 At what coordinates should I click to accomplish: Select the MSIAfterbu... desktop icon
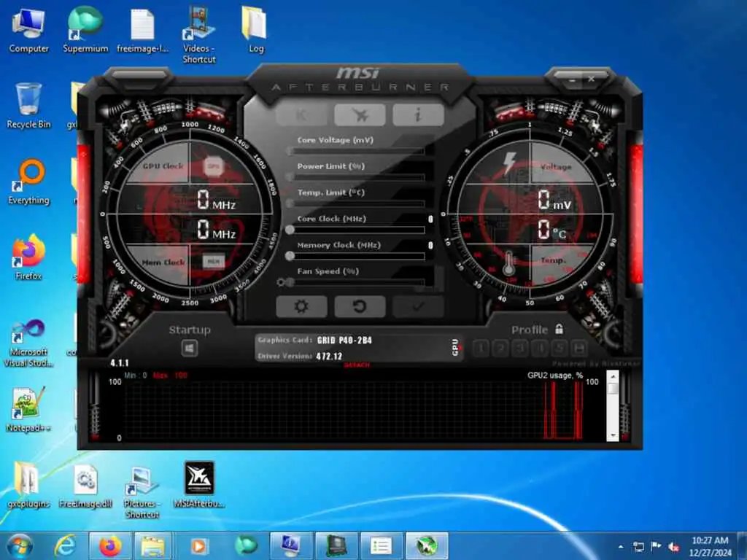pos(199,485)
